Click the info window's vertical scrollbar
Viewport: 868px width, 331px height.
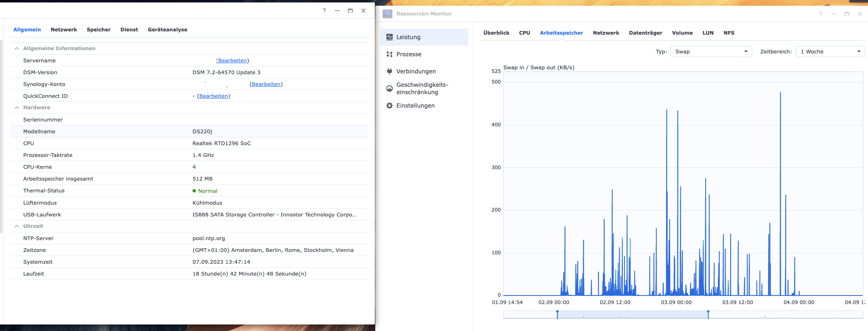click(x=1, y=137)
